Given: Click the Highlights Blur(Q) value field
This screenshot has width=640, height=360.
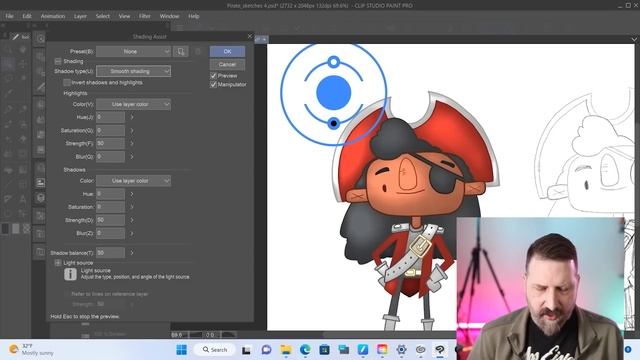Looking at the screenshot, I should click(110, 157).
